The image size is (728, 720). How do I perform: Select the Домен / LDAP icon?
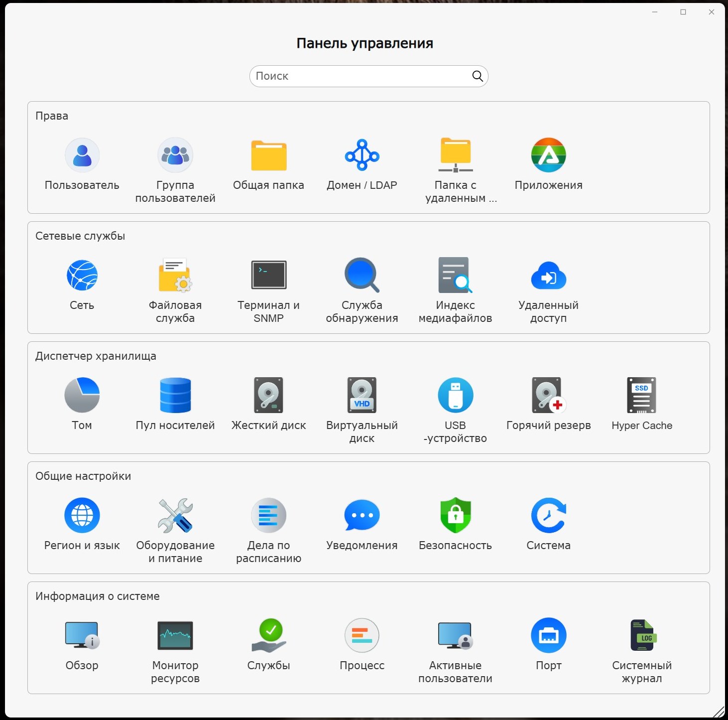[x=362, y=155]
